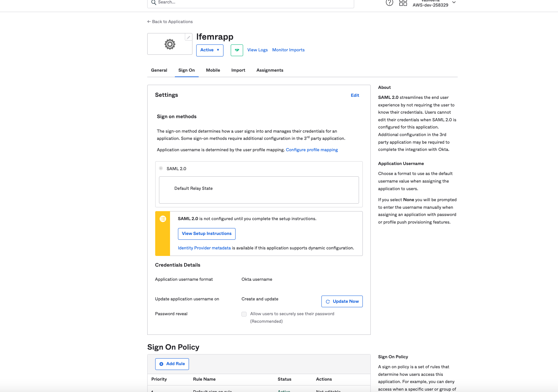This screenshot has width=558, height=392.
Task: Click the lfemrapp application title
Action: [x=215, y=37]
